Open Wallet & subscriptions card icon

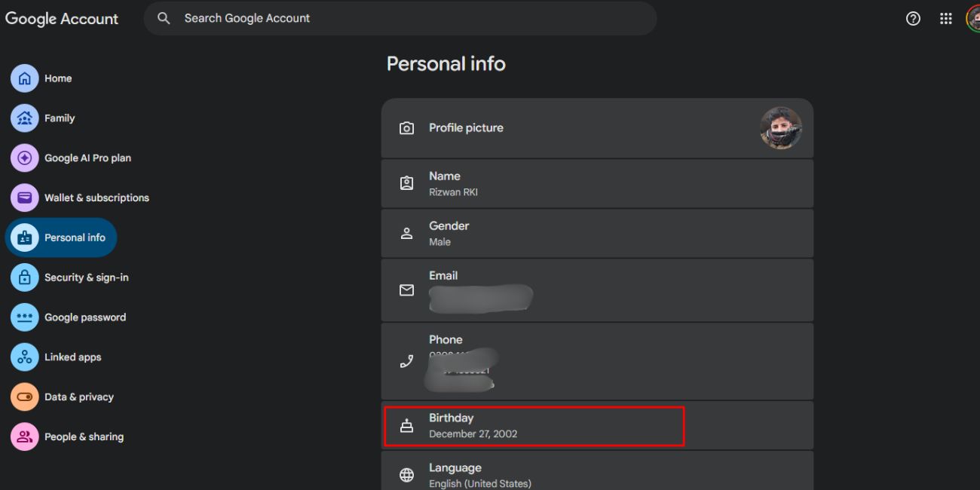click(25, 198)
